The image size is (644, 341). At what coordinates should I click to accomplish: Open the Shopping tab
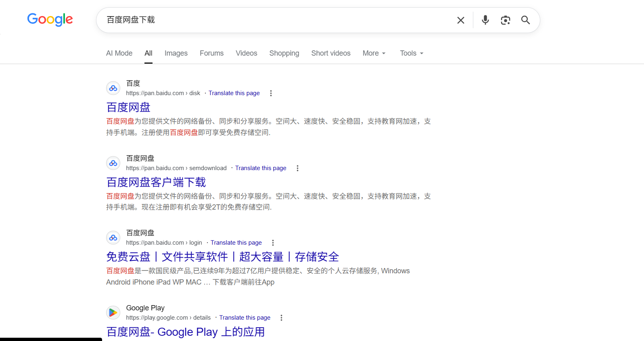pyautogui.click(x=284, y=53)
